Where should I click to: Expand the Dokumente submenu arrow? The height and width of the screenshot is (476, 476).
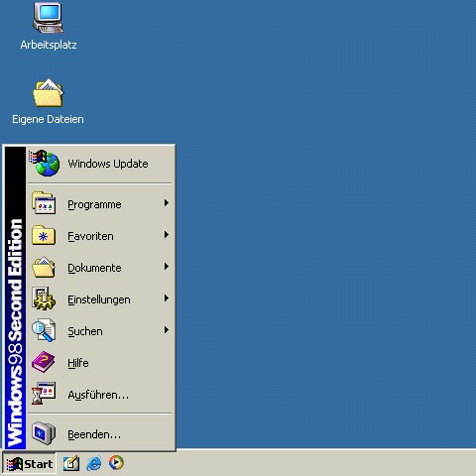point(167,267)
